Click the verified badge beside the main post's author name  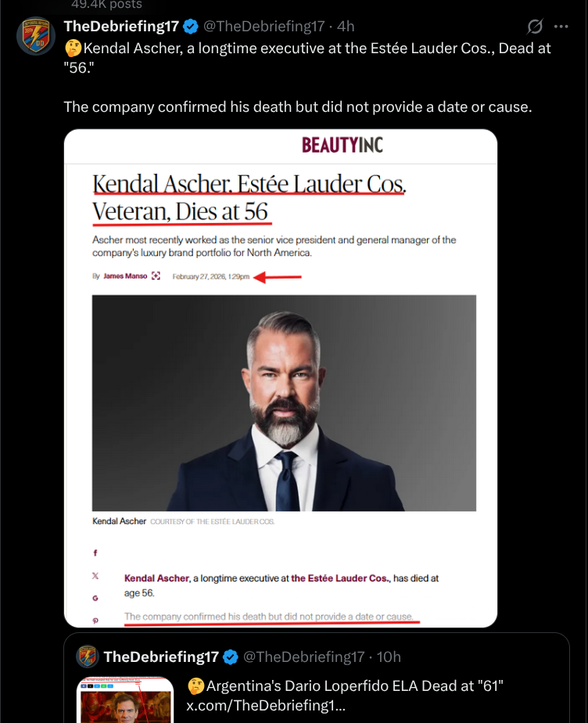pos(191,27)
